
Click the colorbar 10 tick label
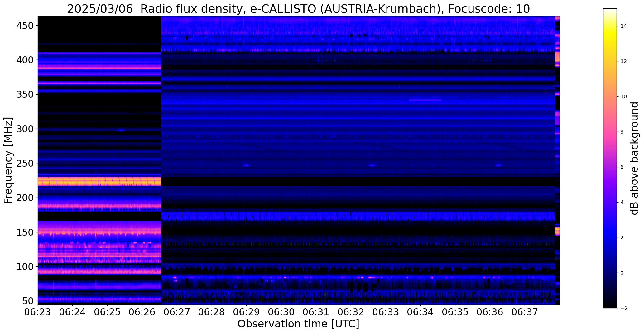[624, 97]
